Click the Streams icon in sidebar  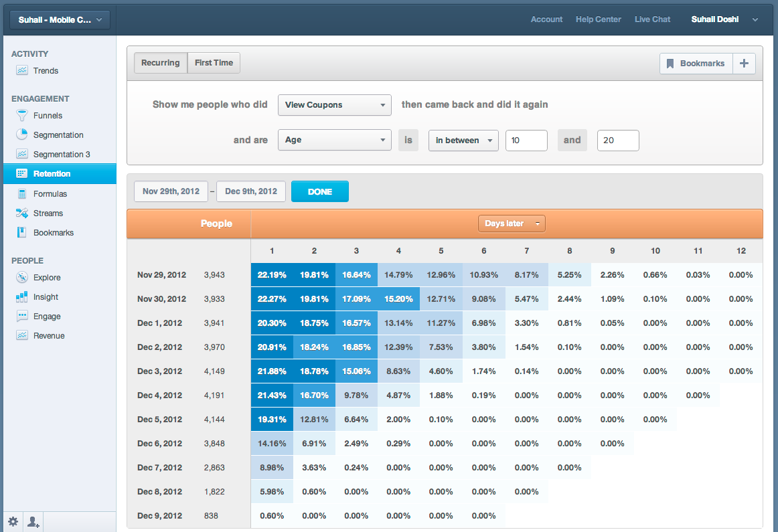click(22, 213)
